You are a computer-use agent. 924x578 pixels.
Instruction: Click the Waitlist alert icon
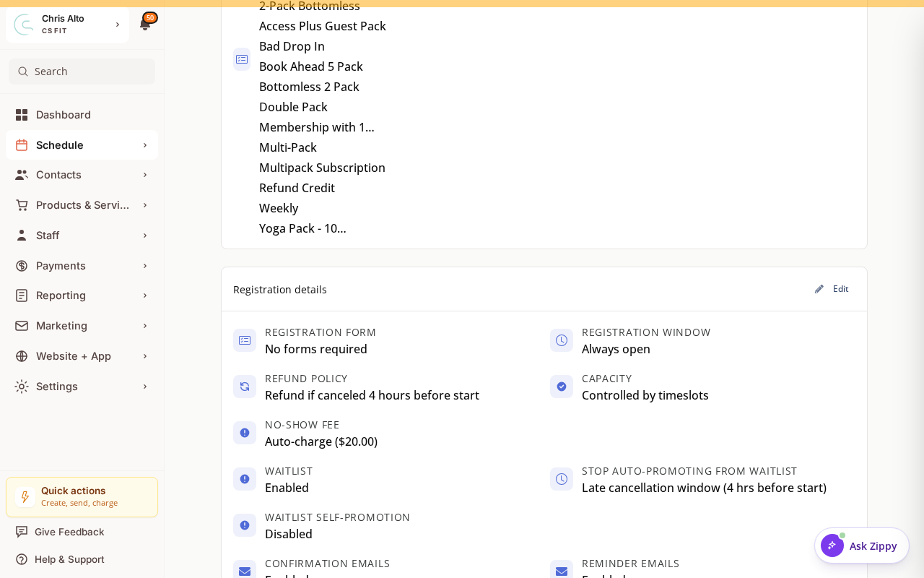point(245,479)
